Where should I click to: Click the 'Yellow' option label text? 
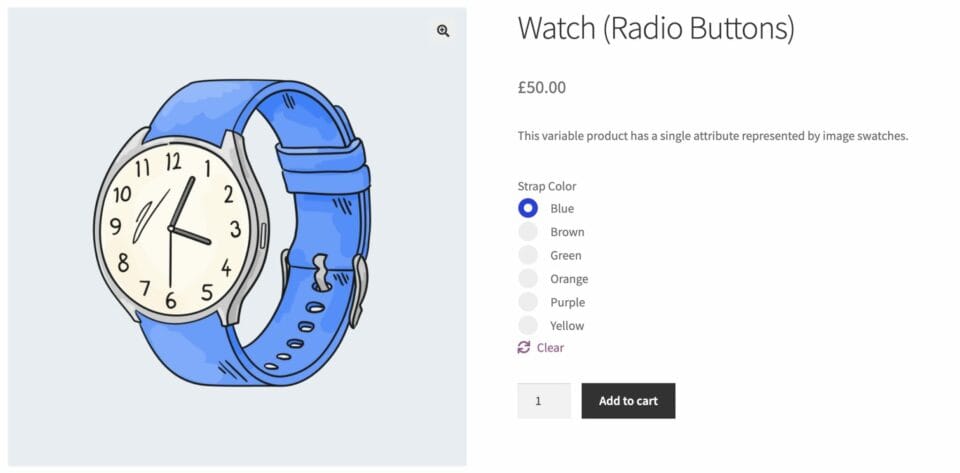click(x=567, y=326)
